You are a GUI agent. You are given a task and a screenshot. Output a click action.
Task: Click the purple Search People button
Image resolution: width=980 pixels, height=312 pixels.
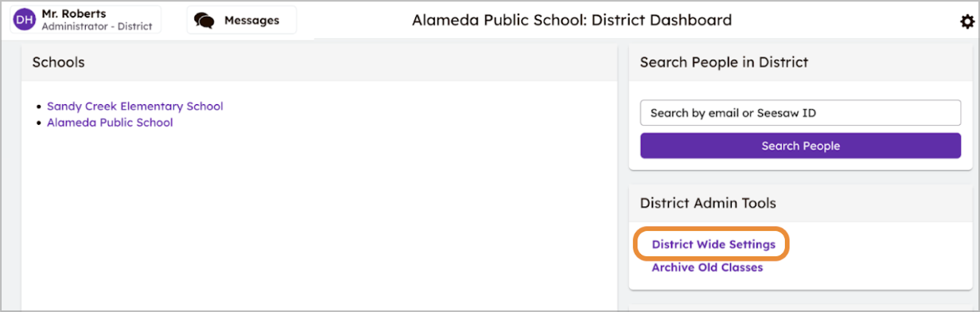[x=800, y=146]
